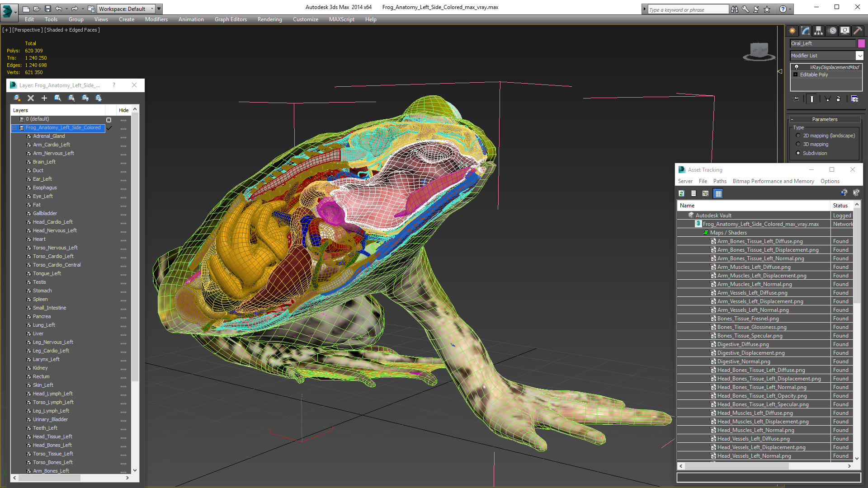868x488 pixels.
Task: Select the Subdivision radio button
Action: [798, 153]
